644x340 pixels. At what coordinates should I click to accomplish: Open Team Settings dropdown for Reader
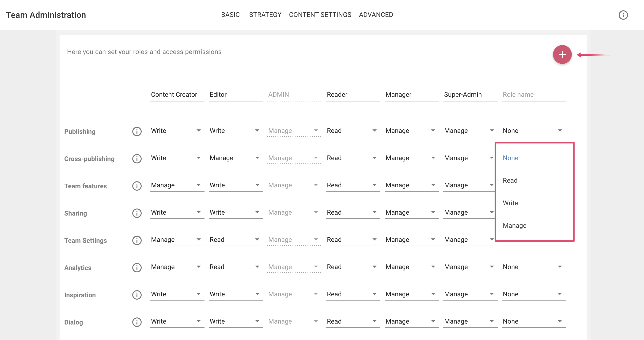click(353, 240)
